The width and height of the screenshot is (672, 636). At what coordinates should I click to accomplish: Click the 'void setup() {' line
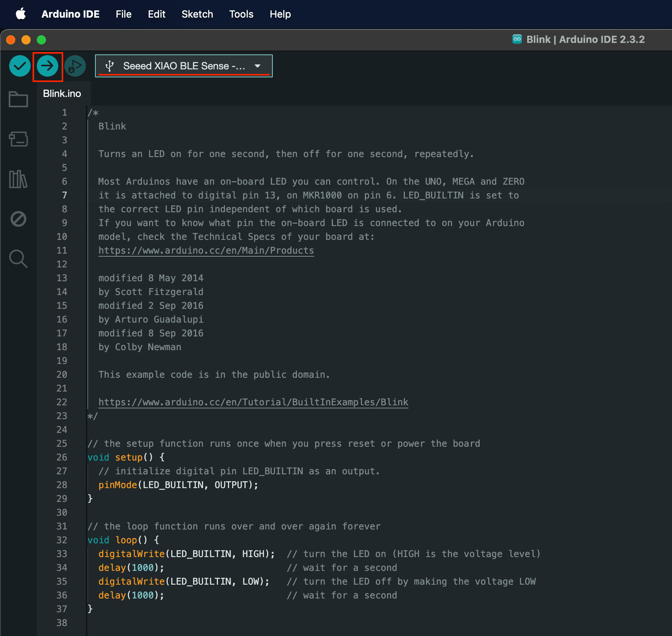[x=126, y=457]
